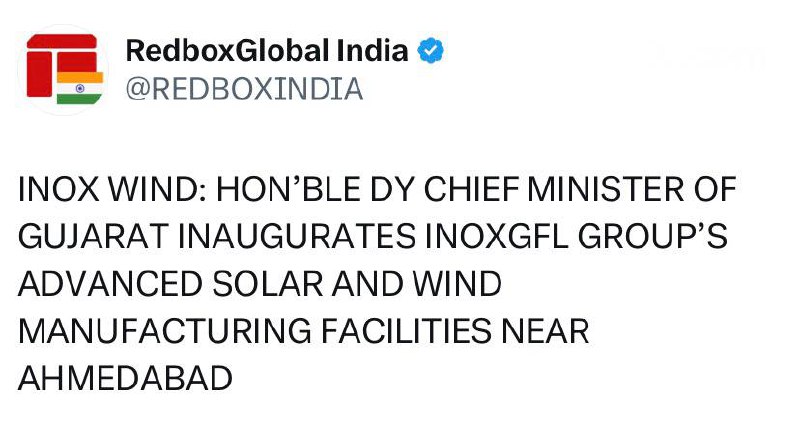
Task: Open the @REDBOXINDIA handle link
Action: pos(243,89)
